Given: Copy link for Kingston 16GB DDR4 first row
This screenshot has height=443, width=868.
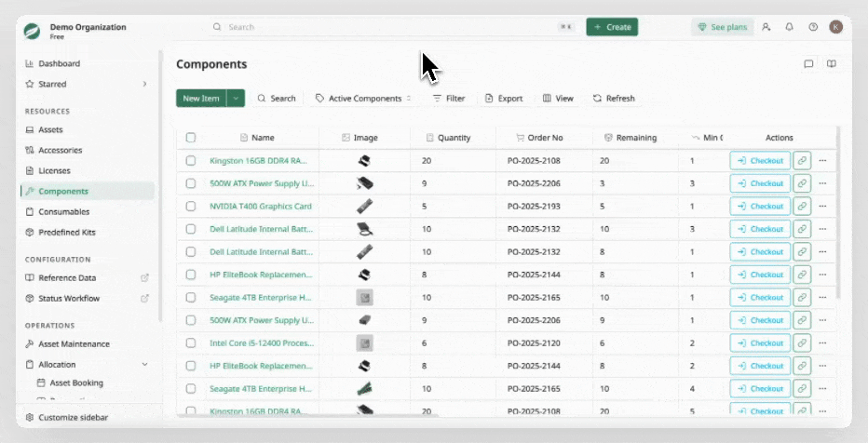Looking at the screenshot, I should [802, 160].
